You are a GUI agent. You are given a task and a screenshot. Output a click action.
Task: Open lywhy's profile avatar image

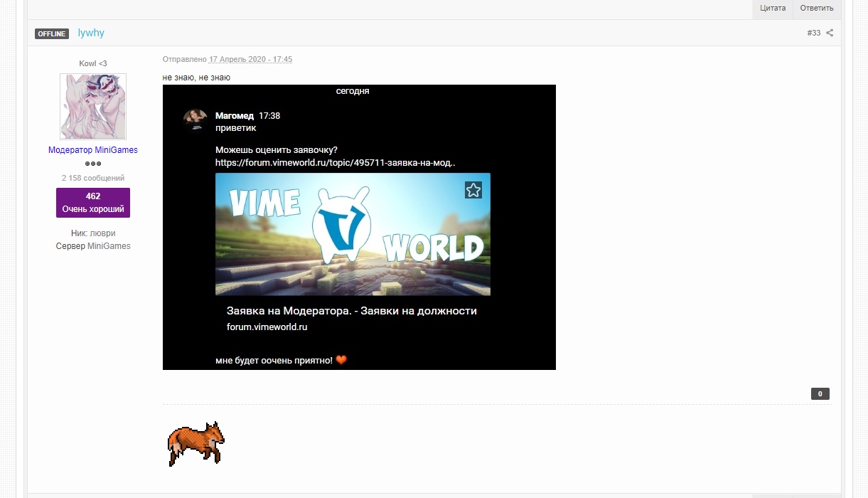tap(93, 107)
